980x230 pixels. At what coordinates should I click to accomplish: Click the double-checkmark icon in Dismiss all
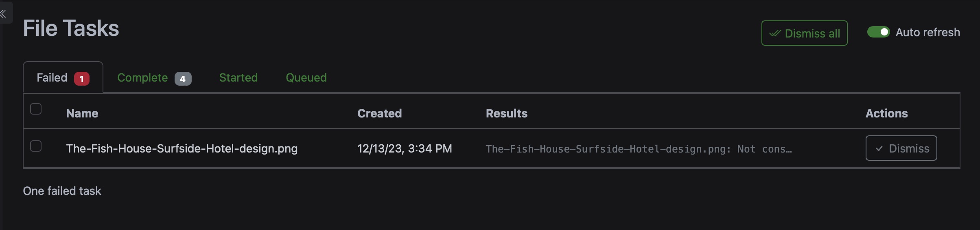(775, 33)
